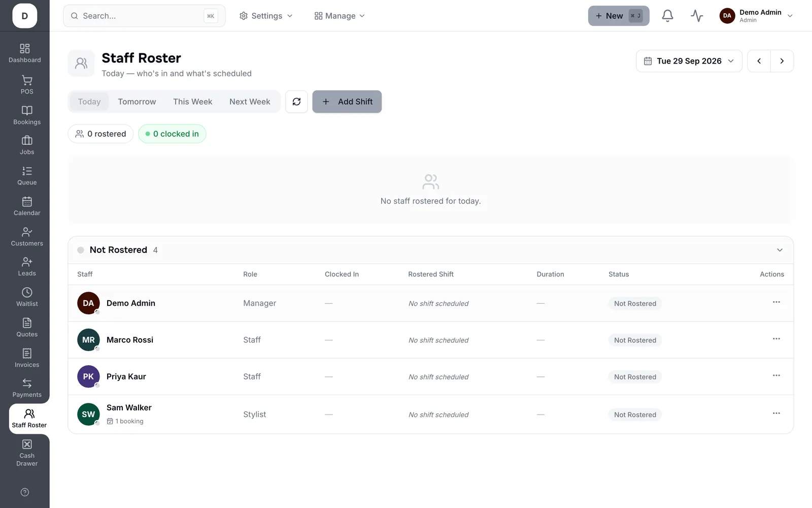Open the Waitlist clock icon
The height and width of the screenshot is (508, 812).
click(27, 293)
